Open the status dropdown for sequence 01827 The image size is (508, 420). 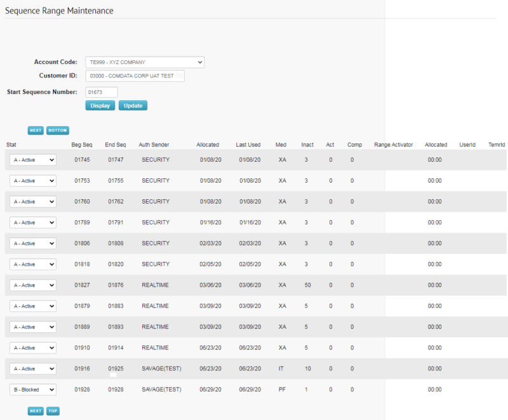[x=32, y=285]
